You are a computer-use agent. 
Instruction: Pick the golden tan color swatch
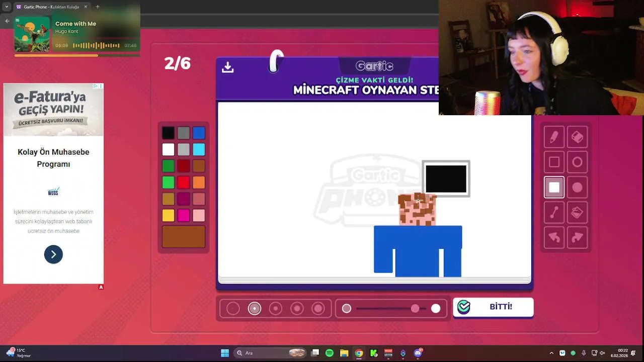pos(168,199)
